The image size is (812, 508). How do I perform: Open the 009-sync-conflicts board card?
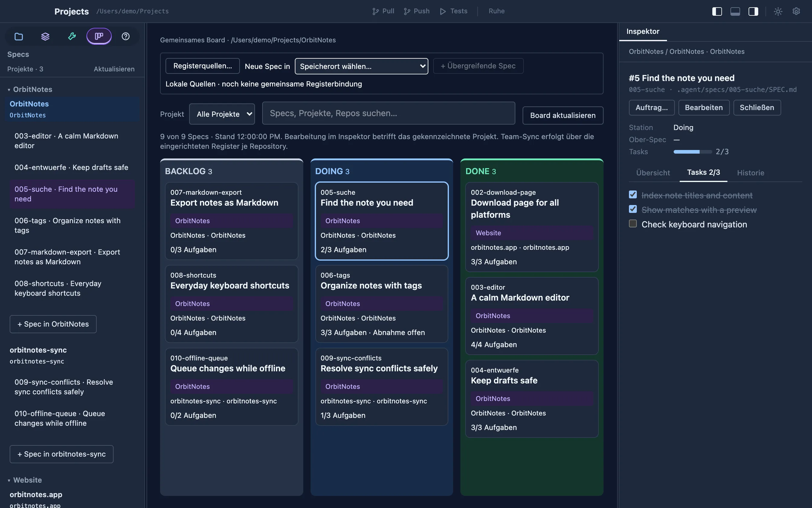(x=382, y=386)
